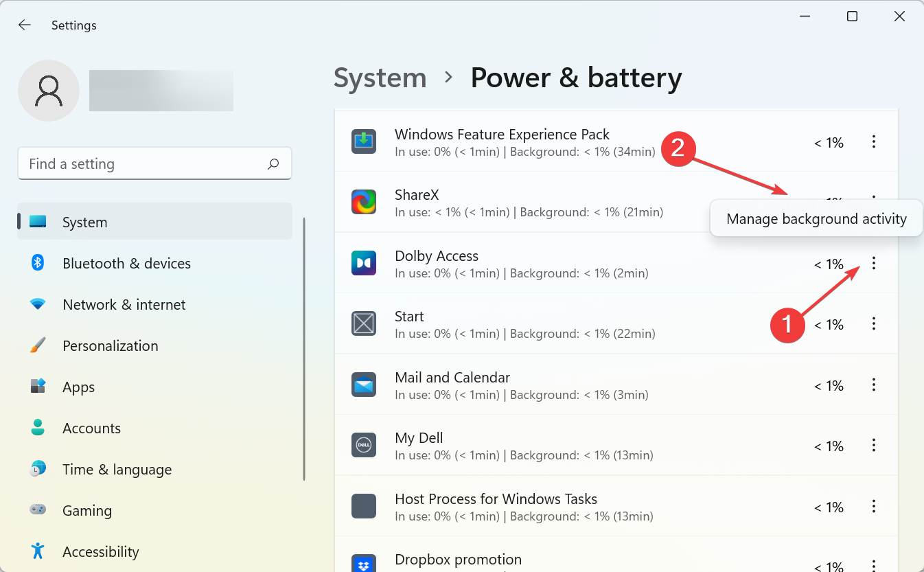Select the Mail and Calendar name

coord(452,378)
